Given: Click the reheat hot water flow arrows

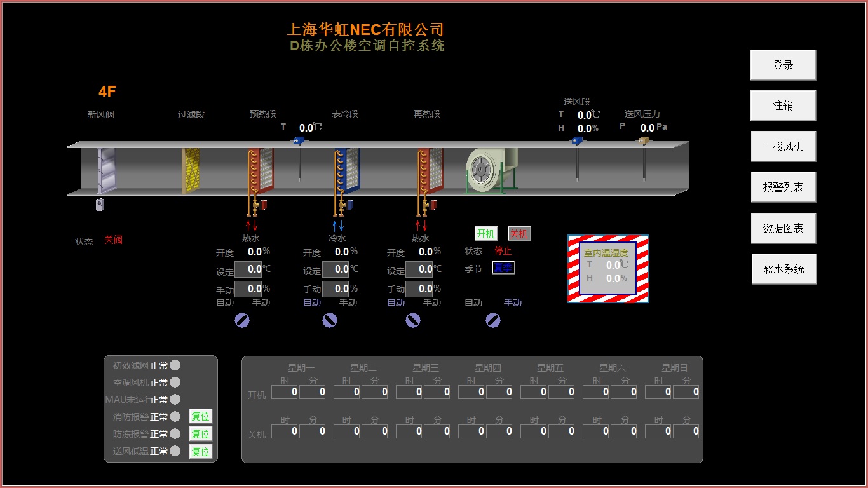Looking at the screenshot, I should [x=421, y=226].
